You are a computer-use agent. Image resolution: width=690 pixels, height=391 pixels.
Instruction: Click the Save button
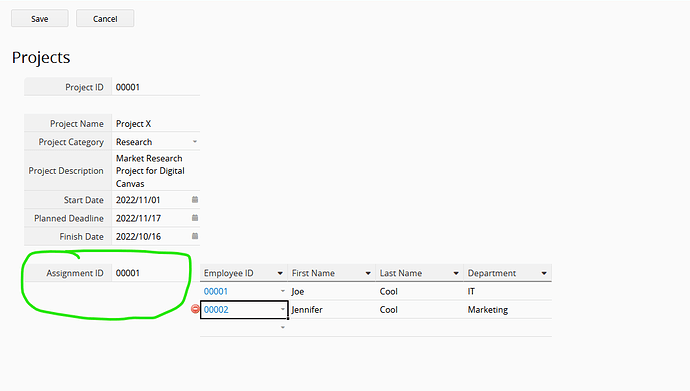point(40,18)
